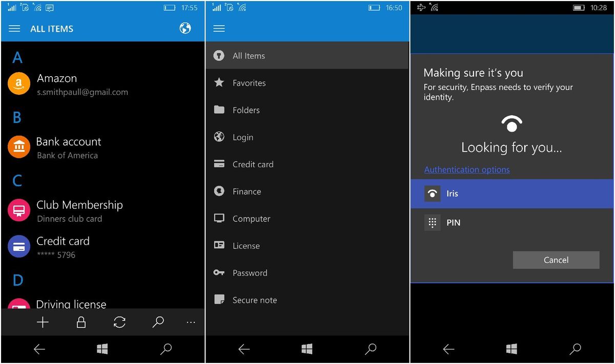
Task: Tap the Password key icon in sidebar
Action: tap(219, 273)
